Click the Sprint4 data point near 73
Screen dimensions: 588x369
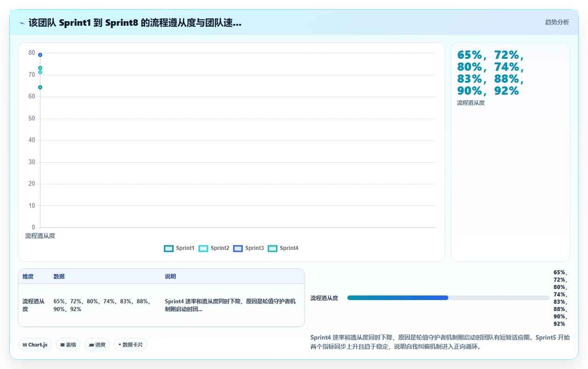click(x=40, y=68)
